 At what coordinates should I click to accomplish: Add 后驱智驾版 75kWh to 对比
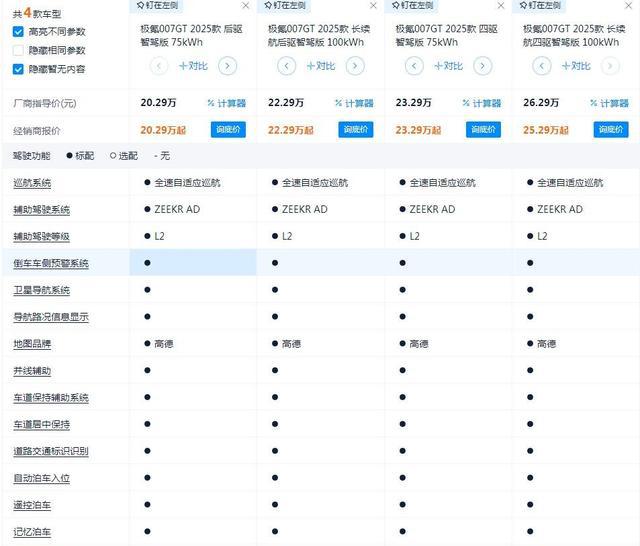[x=193, y=66]
